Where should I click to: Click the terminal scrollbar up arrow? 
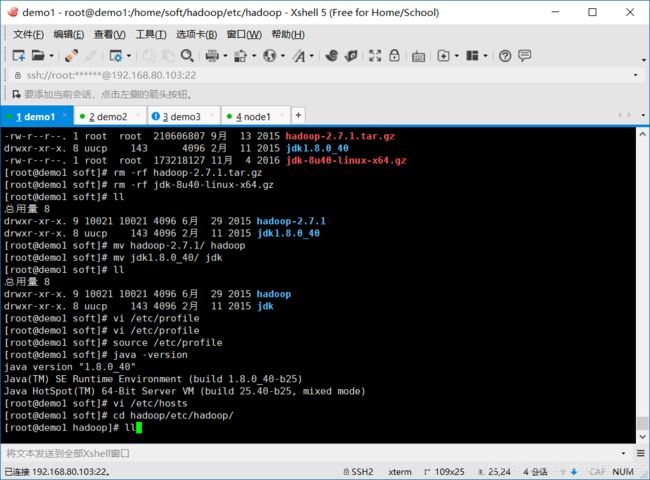click(x=643, y=134)
